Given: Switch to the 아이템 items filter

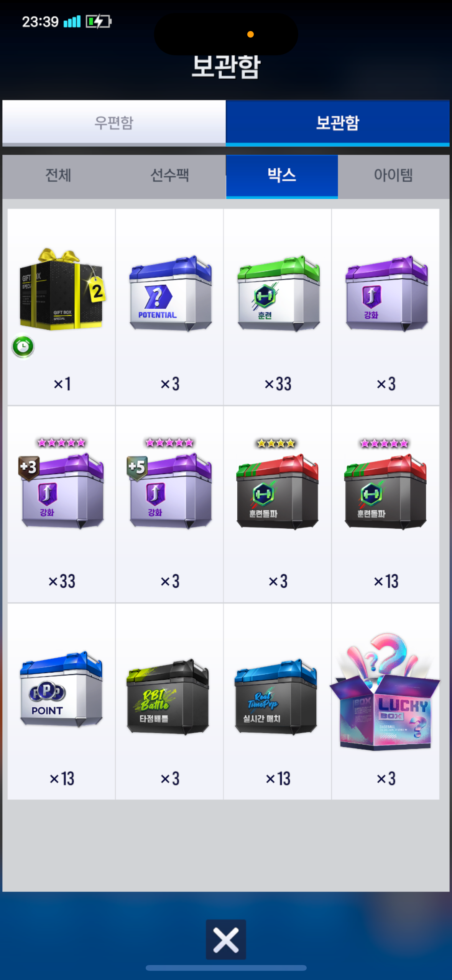Looking at the screenshot, I should (393, 176).
